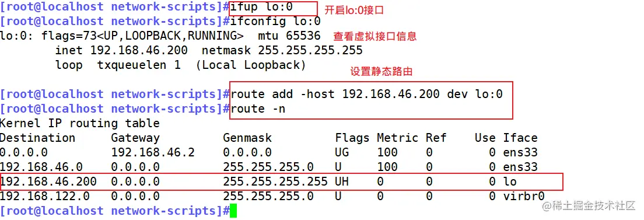The height and width of the screenshot is (220, 644).
Task: Click destination '192.168.46.0' in routing table
Action: coord(41,167)
